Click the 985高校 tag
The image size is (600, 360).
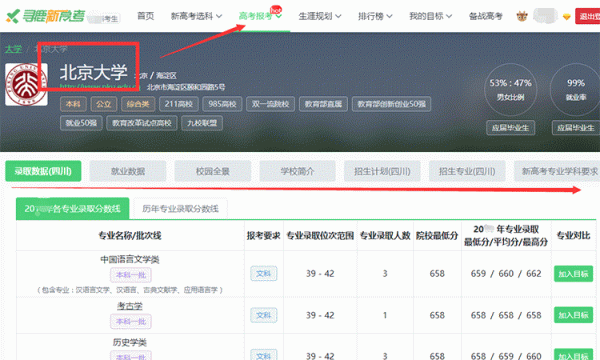coord(222,104)
